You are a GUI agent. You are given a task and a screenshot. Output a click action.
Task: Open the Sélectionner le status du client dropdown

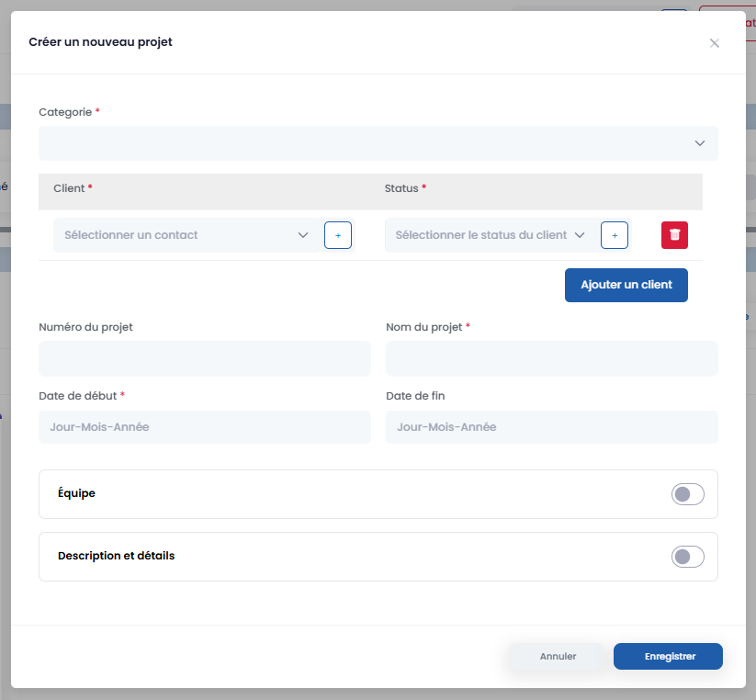[480, 235]
